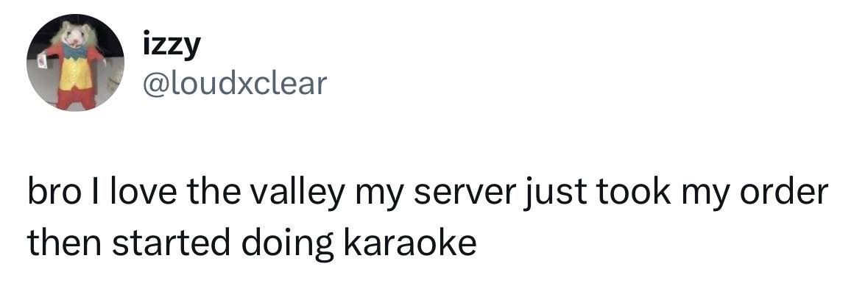Open izzy's round profile avatar

point(75,63)
